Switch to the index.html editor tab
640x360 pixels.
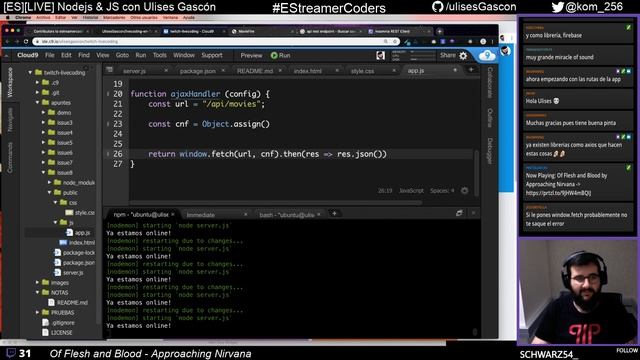click(x=307, y=71)
